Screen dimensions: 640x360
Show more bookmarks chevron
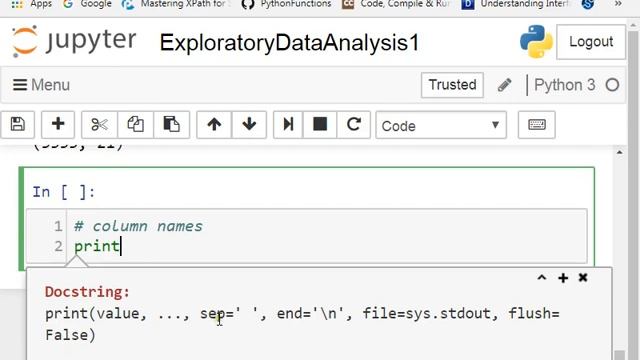[x=618, y=4]
